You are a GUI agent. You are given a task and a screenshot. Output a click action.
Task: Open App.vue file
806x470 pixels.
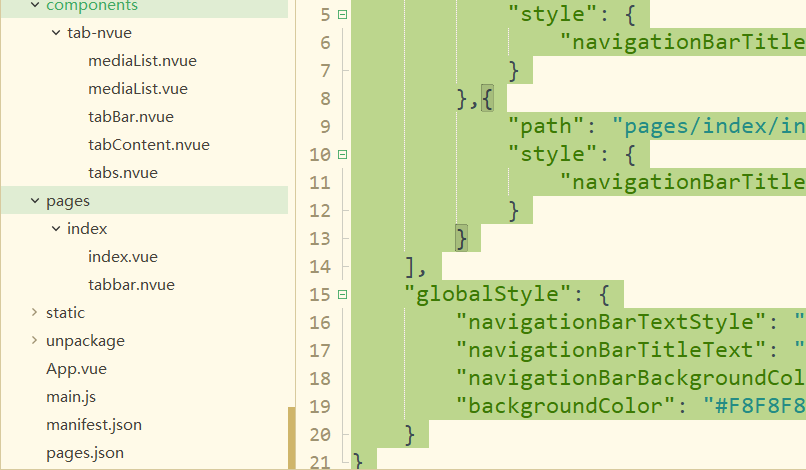(x=77, y=369)
